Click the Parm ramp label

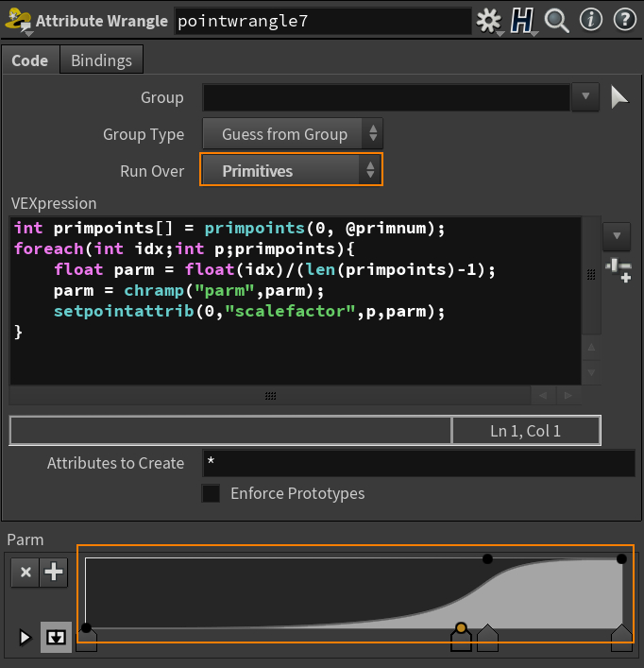point(25,540)
